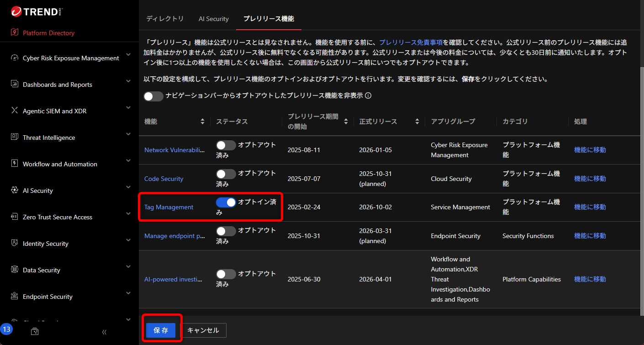Screen dimensions: 644x345
Task: Open Zero Trust Secure Access via its icon
Action: pos(13,217)
